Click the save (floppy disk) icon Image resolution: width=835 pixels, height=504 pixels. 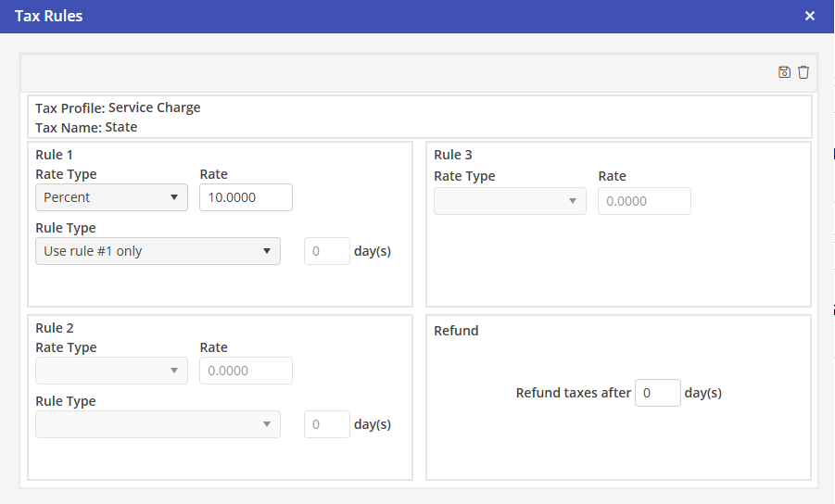784,72
